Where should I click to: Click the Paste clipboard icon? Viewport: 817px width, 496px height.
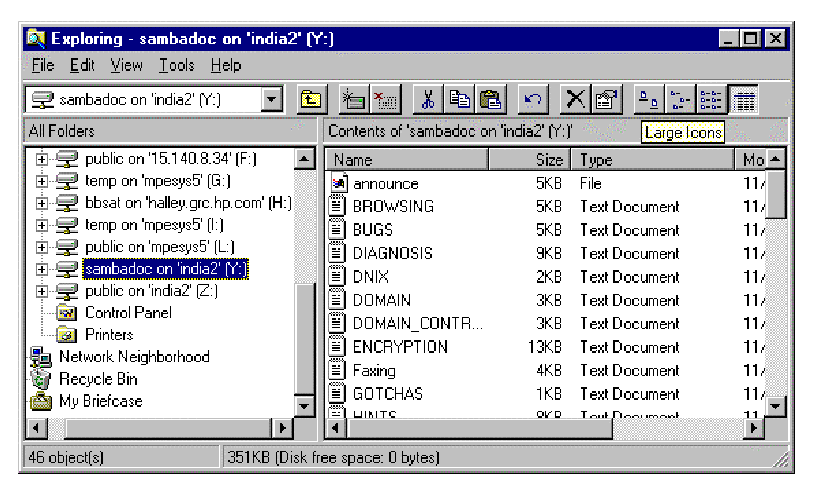point(490,99)
